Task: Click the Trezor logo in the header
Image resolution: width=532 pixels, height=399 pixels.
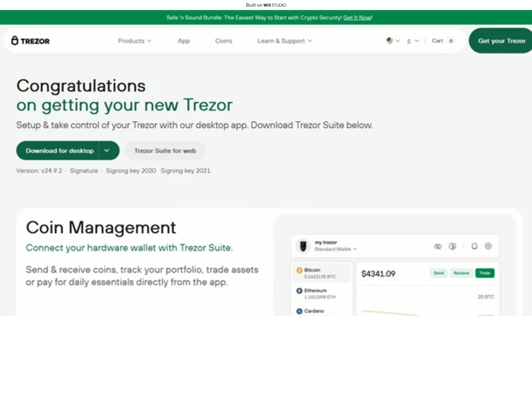Action: 30,41
